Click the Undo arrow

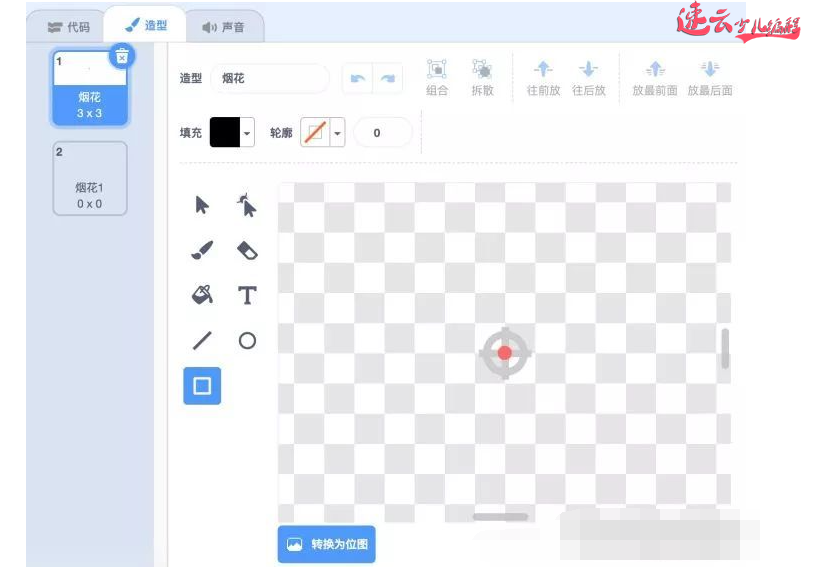(x=358, y=79)
